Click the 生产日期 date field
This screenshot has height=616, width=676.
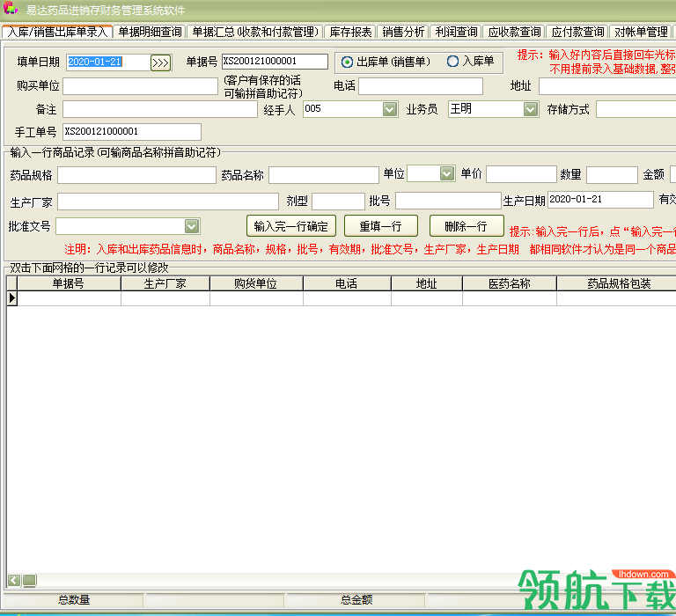[600, 200]
